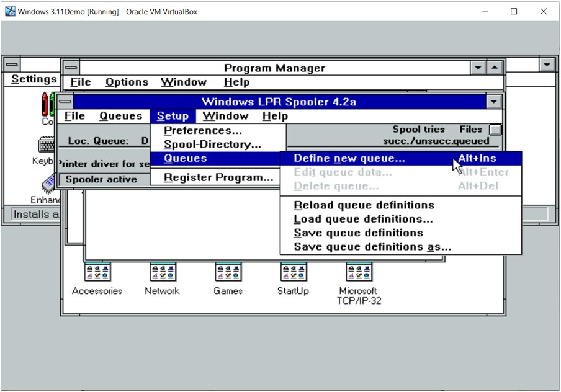Click the Spool tries header text
Screen dimensions: 561x392
pyautogui.click(x=419, y=130)
